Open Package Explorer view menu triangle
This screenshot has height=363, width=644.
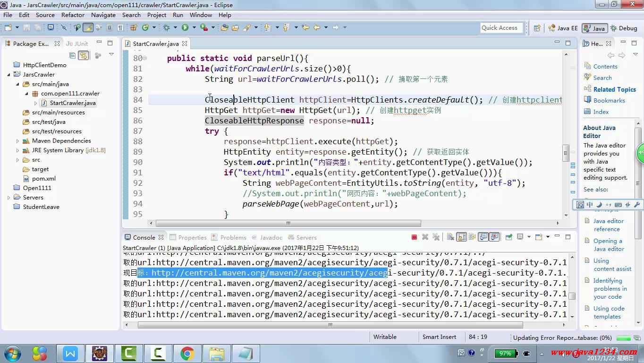coord(111,55)
